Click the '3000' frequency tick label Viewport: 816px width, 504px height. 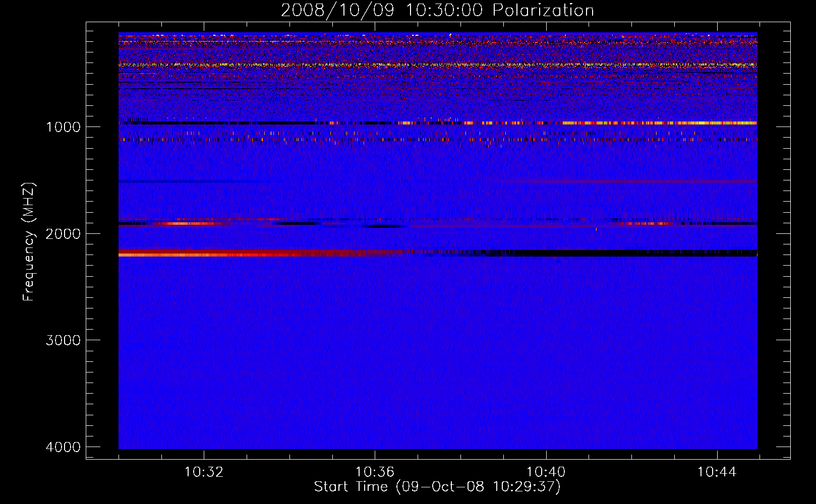(63, 340)
